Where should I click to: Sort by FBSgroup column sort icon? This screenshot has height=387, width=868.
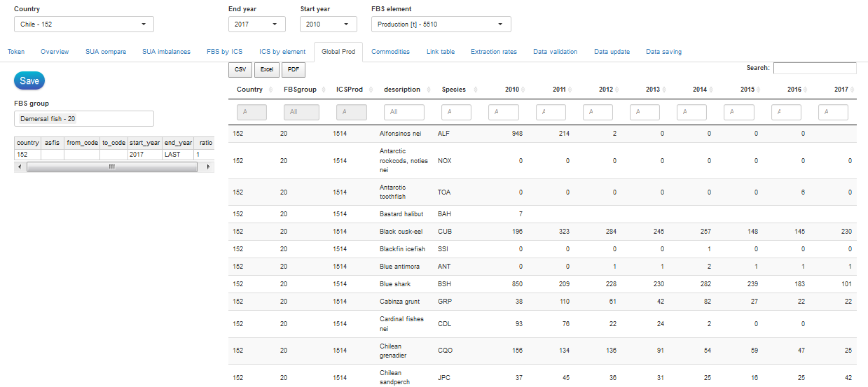tap(323, 90)
